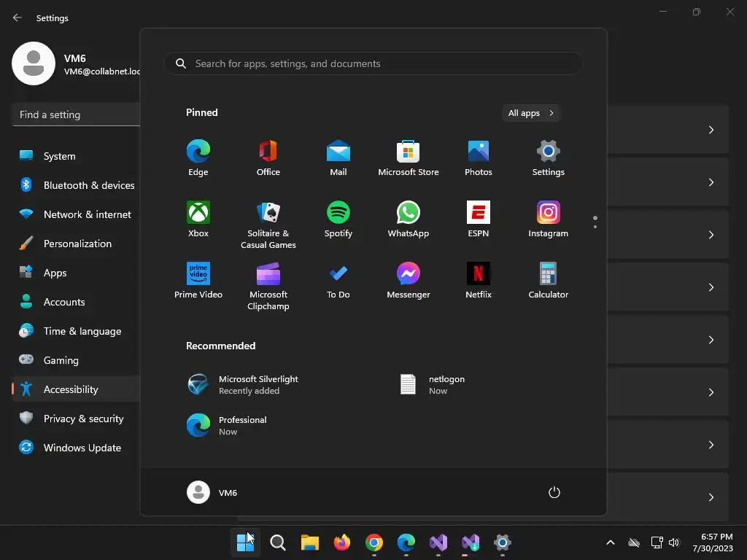Launch the Calculator app

pyautogui.click(x=549, y=281)
